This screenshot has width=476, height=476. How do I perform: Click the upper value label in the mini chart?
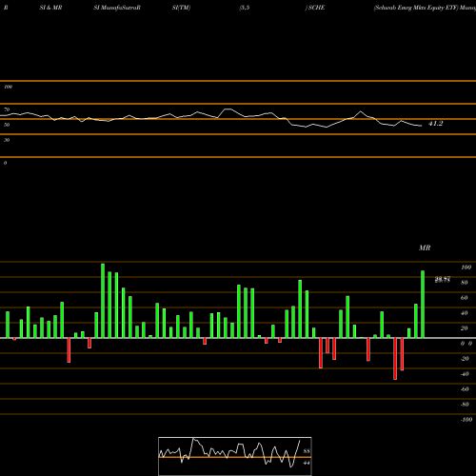click(307, 451)
